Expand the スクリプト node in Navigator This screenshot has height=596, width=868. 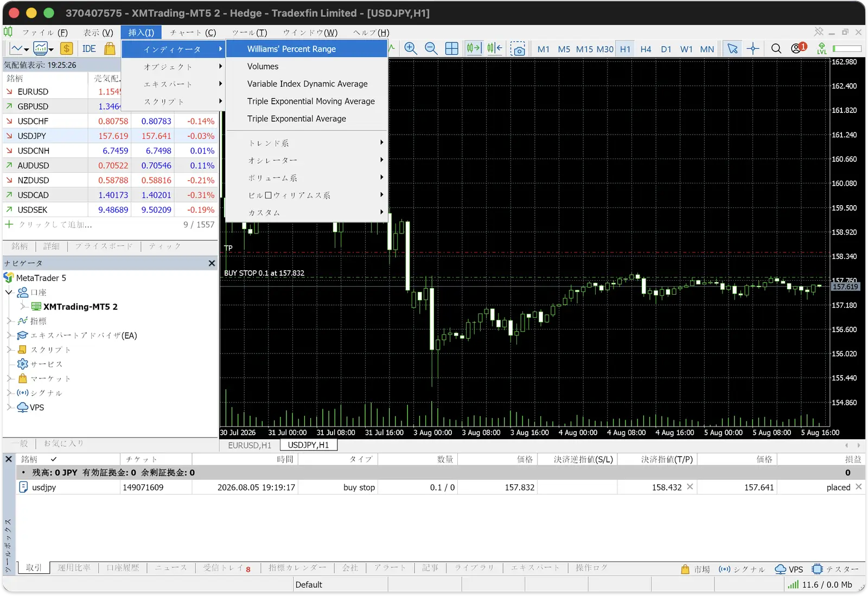tap(9, 350)
